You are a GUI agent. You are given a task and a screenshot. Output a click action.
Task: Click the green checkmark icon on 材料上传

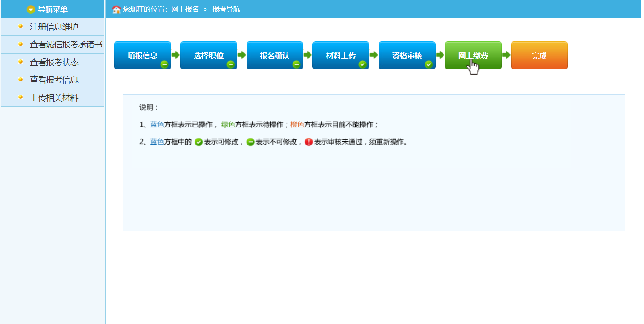pyautogui.click(x=362, y=64)
